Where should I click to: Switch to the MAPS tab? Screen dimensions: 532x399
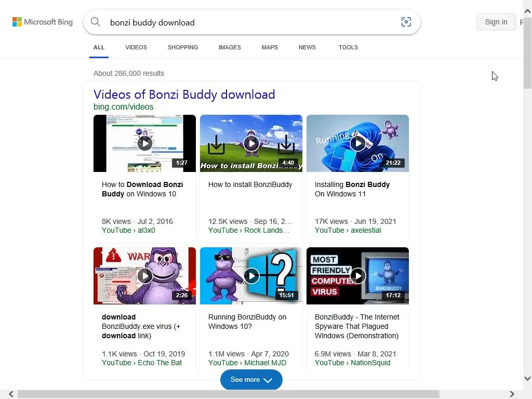(x=270, y=47)
